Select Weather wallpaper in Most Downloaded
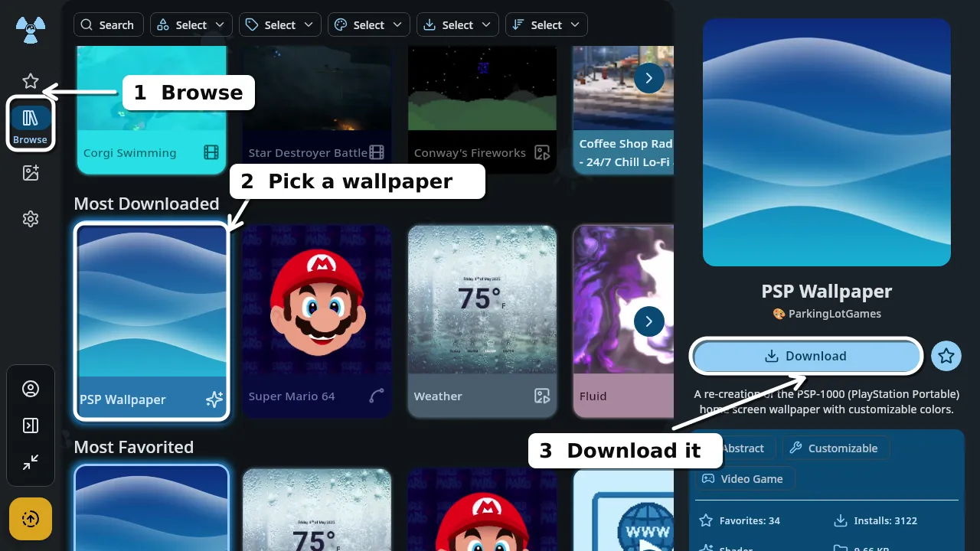980x551 pixels. [482, 321]
